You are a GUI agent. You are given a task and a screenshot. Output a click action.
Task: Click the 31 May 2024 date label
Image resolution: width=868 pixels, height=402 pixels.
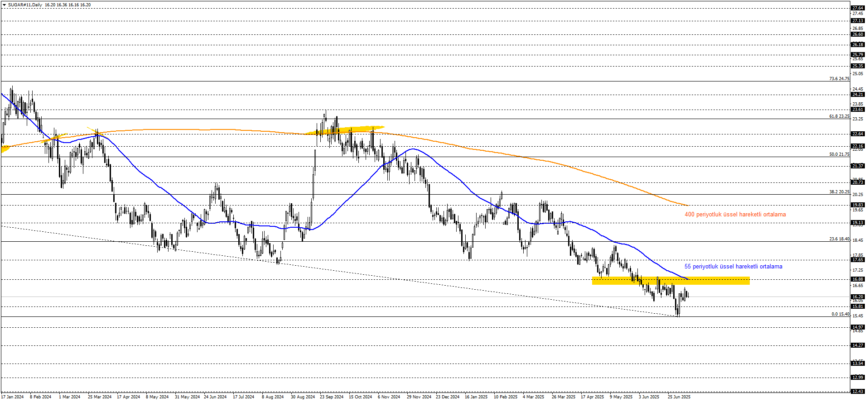[188, 397]
